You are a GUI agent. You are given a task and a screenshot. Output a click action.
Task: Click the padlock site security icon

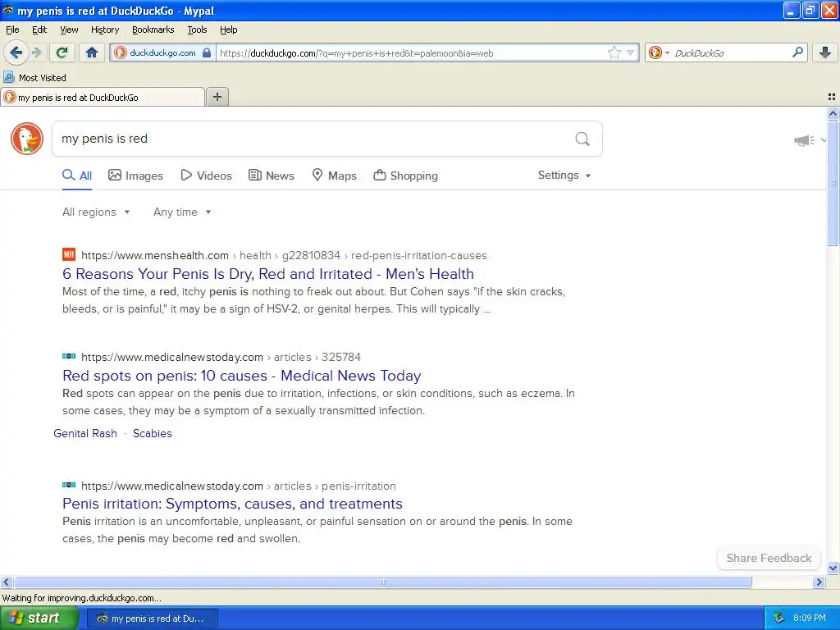pos(207,53)
